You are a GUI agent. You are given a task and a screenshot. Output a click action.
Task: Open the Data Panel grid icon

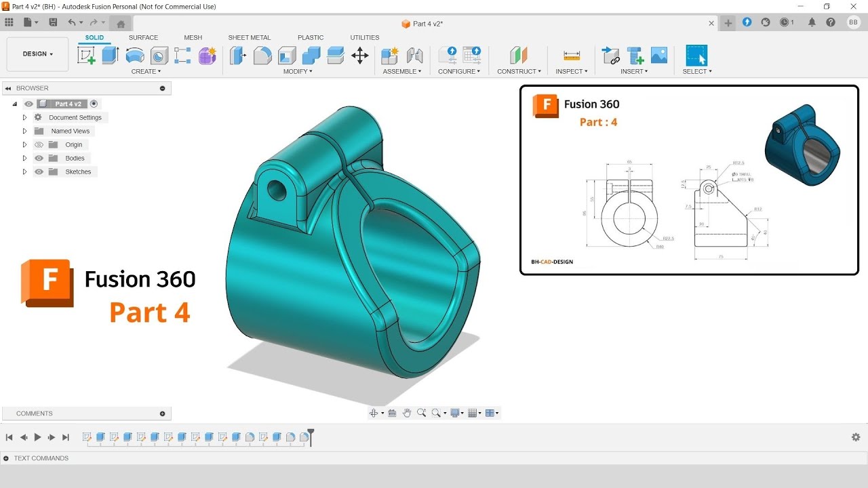(x=9, y=22)
